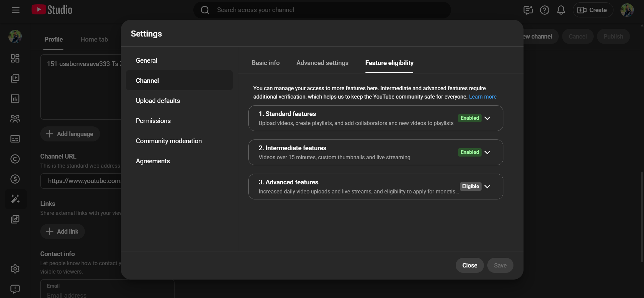Switch to the Basic info tab
Viewport: 644px width, 298px height.
(265, 63)
